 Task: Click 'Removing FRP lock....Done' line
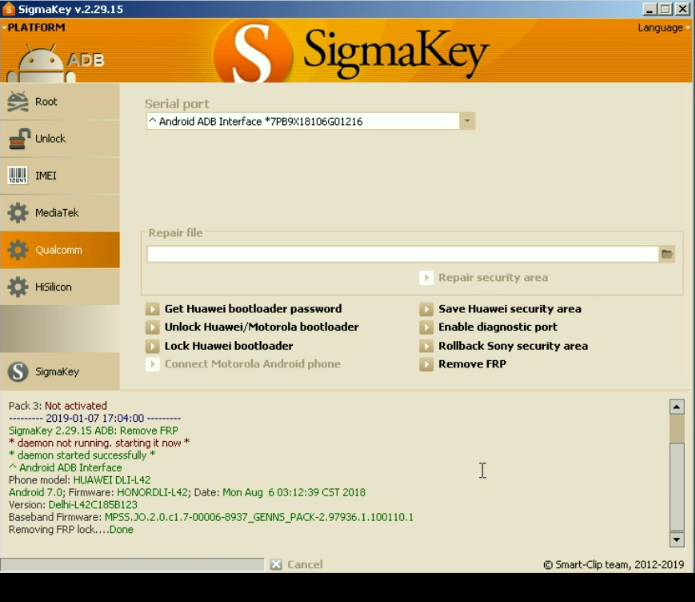tap(71, 530)
